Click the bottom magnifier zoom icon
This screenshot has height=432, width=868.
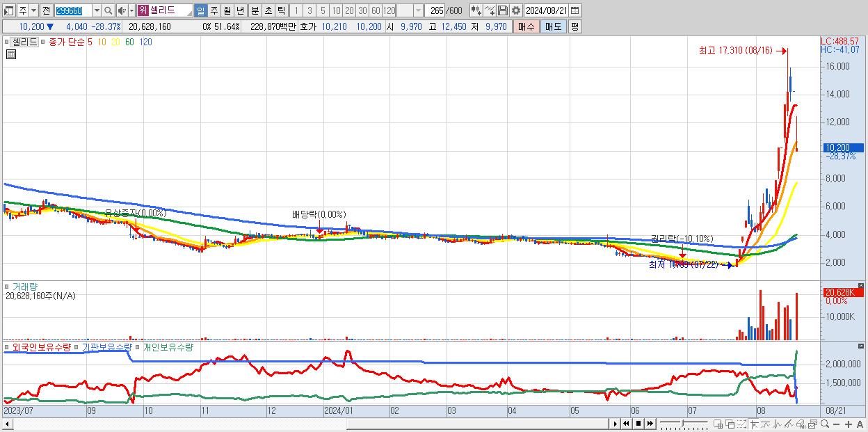[x=824, y=424]
